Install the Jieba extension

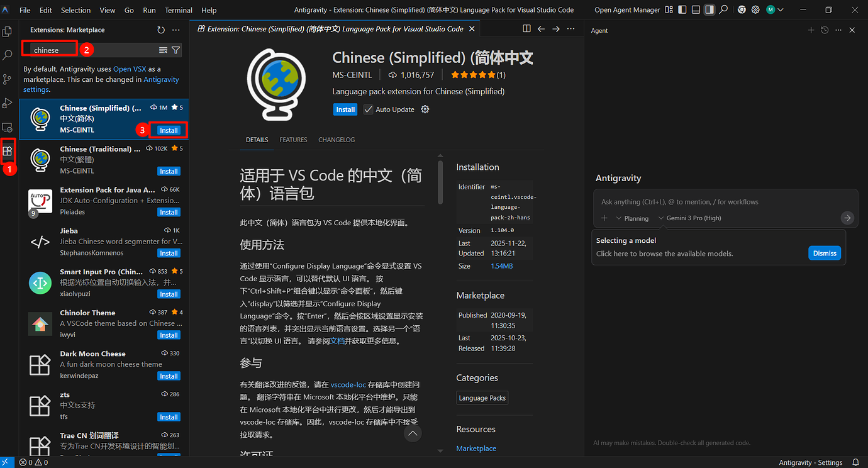click(169, 253)
